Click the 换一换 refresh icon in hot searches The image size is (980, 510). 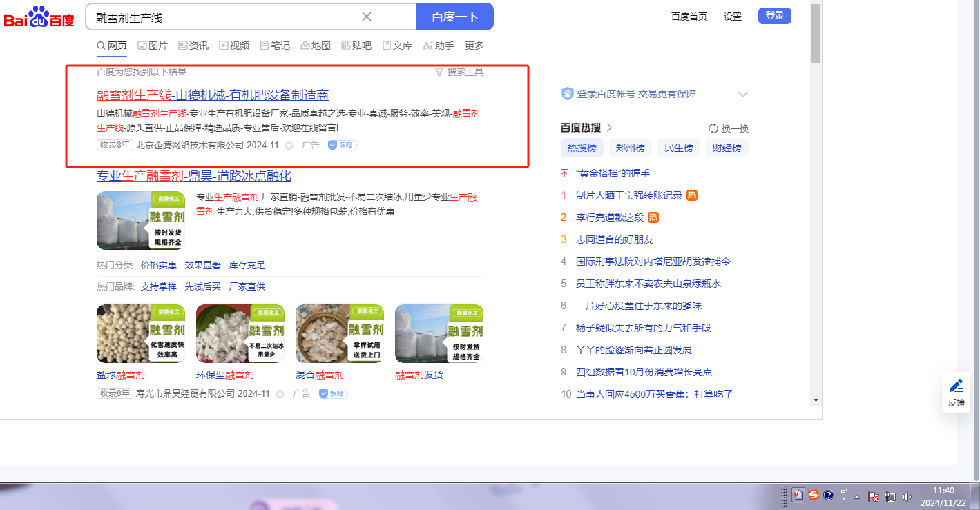[713, 128]
